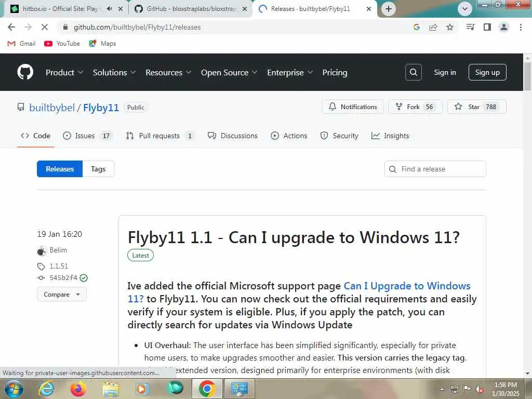The width and height of the screenshot is (532, 399).
Task: Click the Sign up button
Action: point(487,72)
